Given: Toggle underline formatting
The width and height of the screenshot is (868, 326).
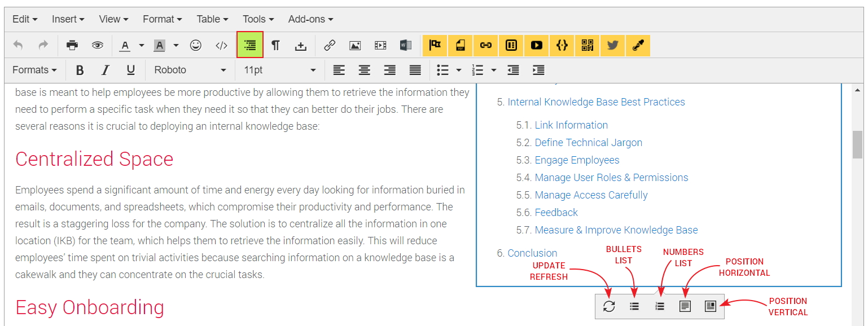Looking at the screenshot, I should 130,70.
